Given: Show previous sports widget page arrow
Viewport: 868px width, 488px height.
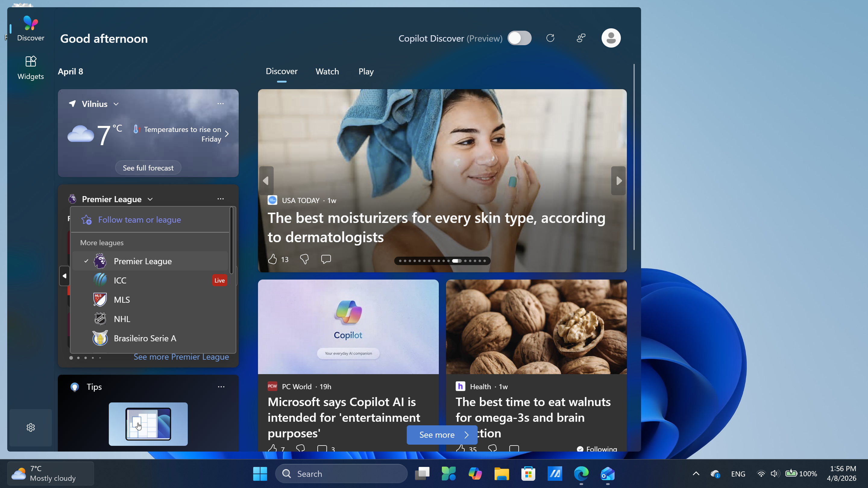Looking at the screenshot, I should pyautogui.click(x=64, y=276).
